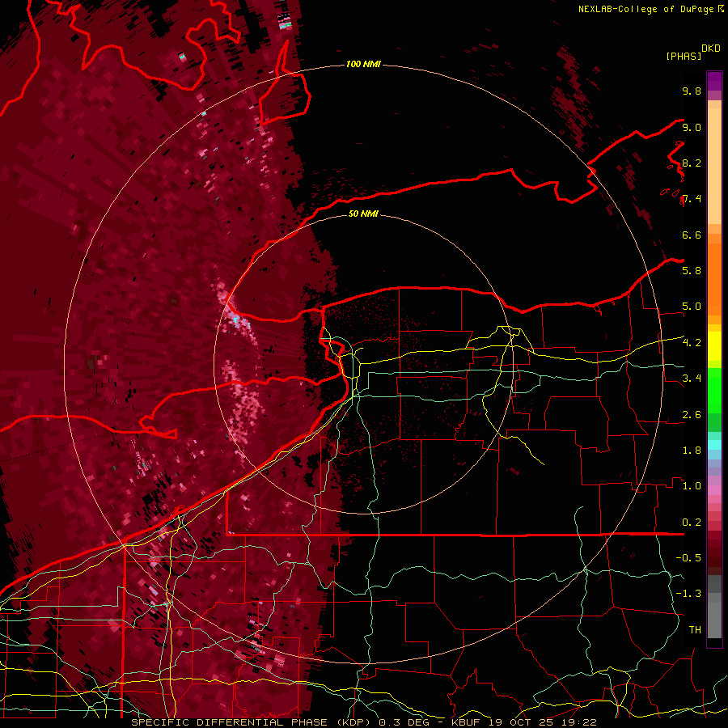Pick the bright yellow segment of the color bar
The height and width of the screenshot is (728, 728).
[x=714, y=346]
